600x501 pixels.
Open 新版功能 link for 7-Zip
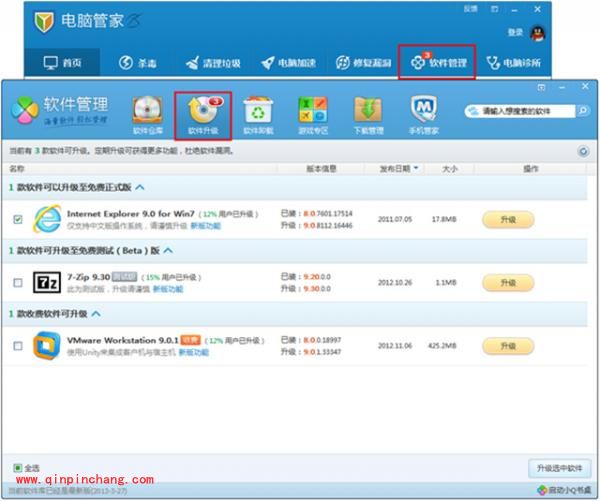(x=168, y=289)
